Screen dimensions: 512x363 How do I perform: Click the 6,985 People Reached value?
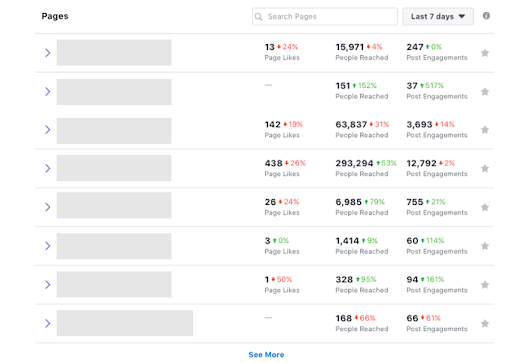coord(348,202)
